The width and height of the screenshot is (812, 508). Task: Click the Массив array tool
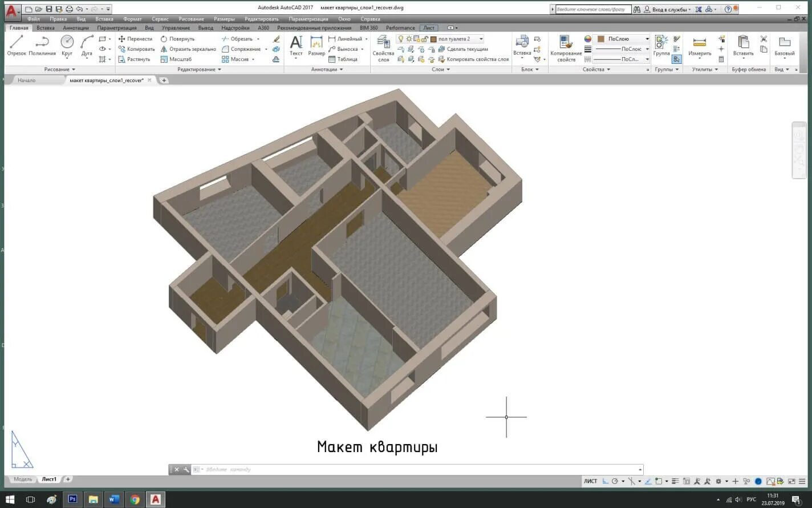point(236,59)
